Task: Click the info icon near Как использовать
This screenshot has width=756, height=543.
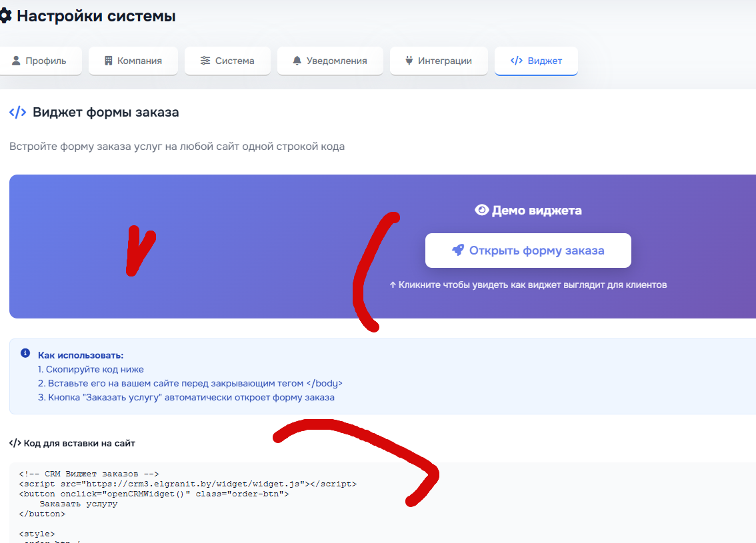Action: [x=25, y=353]
